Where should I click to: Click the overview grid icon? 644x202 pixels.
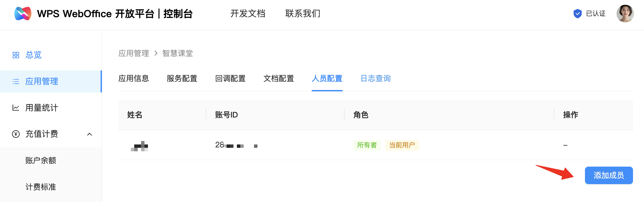pos(16,55)
